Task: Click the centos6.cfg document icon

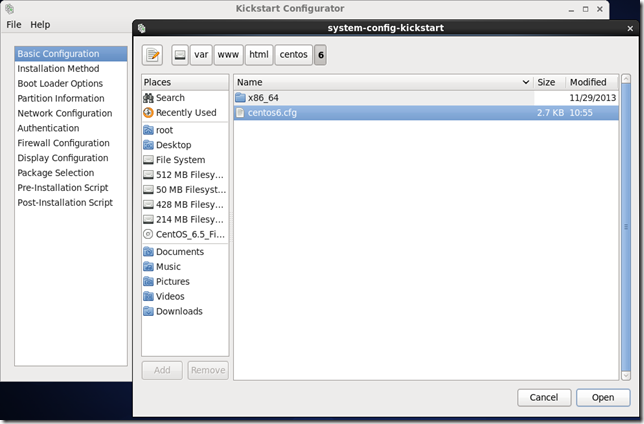Action: (240, 113)
